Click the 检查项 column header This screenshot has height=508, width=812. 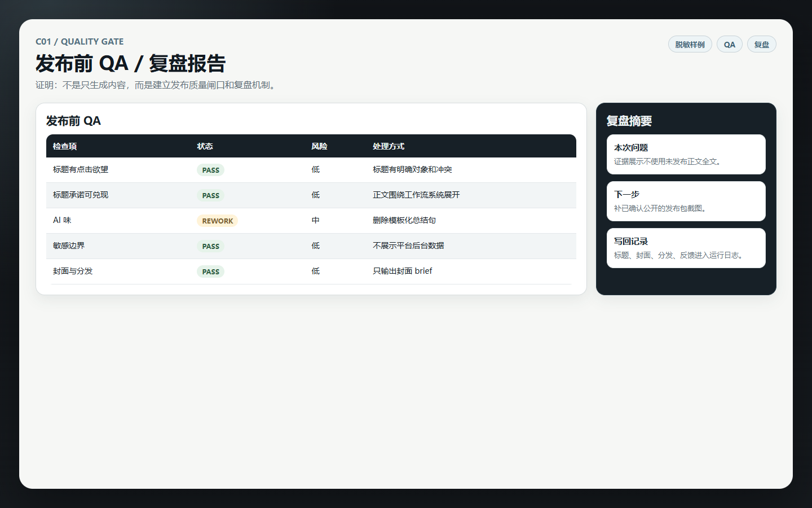[x=65, y=146]
